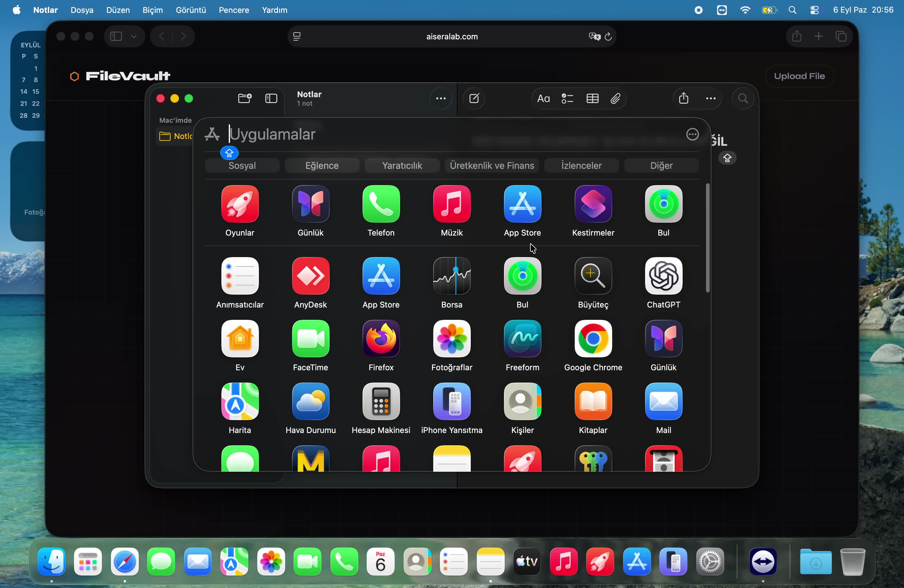Open the Hava Durumu weather app

tap(310, 402)
